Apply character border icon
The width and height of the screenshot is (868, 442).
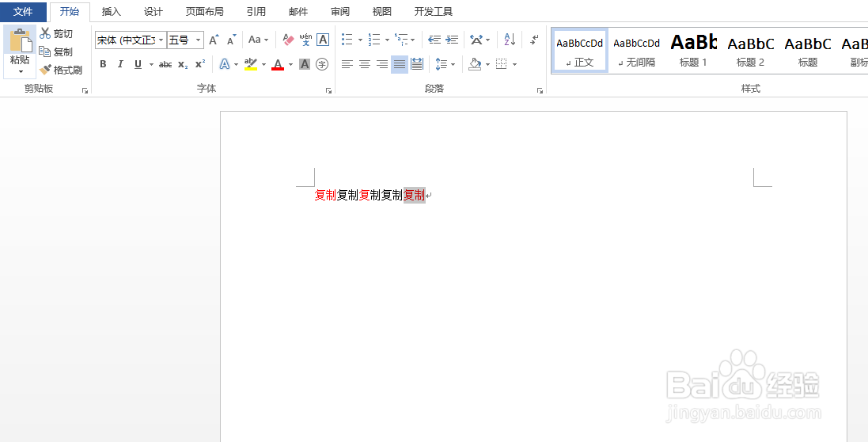coord(323,40)
